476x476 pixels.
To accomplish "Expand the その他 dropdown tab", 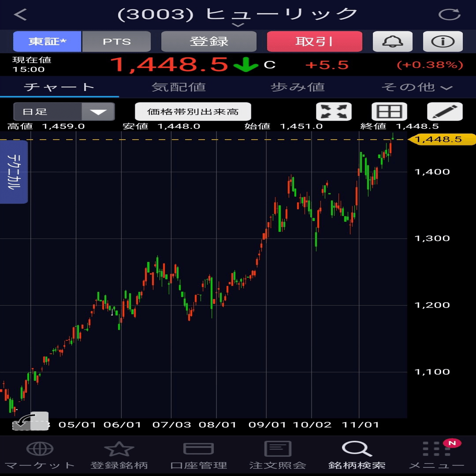I will point(417,87).
